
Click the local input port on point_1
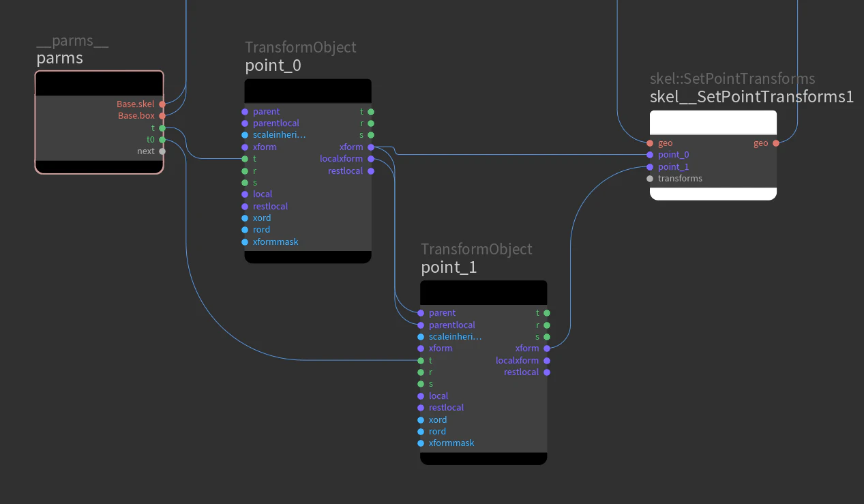[x=421, y=396]
